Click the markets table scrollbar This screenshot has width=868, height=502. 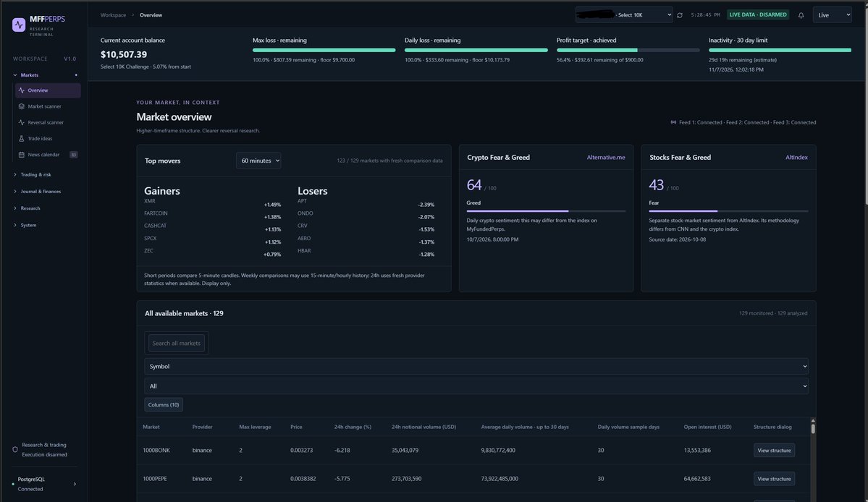click(813, 427)
